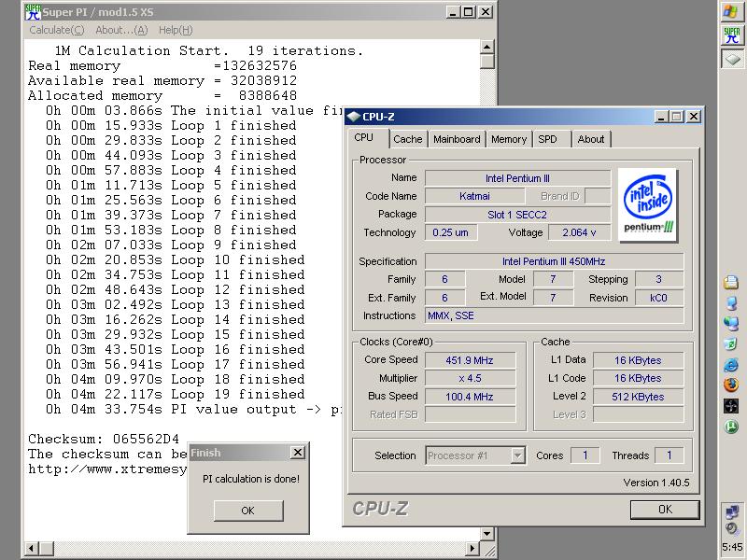Launch Internet Explorer from quick launch
This screenshot has width=747, height=560.
point(731,365)
